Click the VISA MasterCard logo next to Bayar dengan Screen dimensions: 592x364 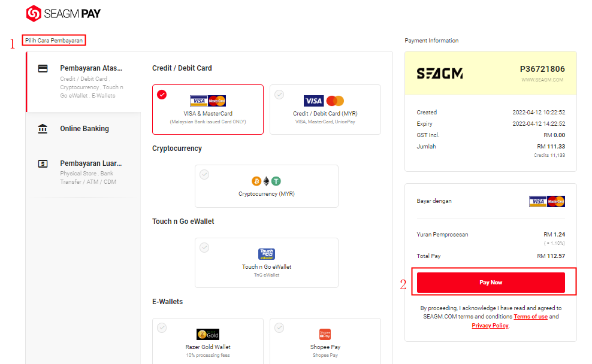point(546,201)
